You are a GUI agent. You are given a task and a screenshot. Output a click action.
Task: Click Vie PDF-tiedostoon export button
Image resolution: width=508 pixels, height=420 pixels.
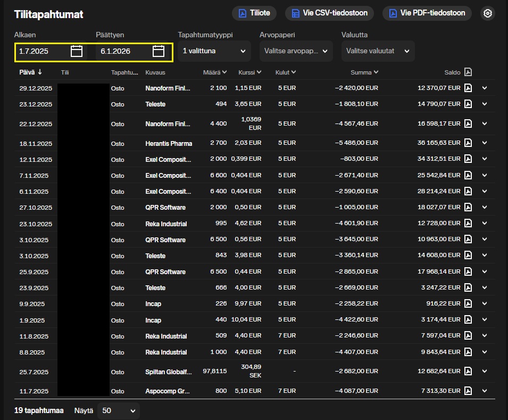(427, 13)
